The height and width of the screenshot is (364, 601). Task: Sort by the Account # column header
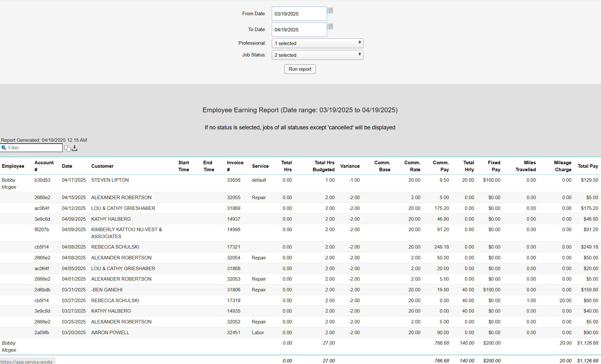click(44, 166)
